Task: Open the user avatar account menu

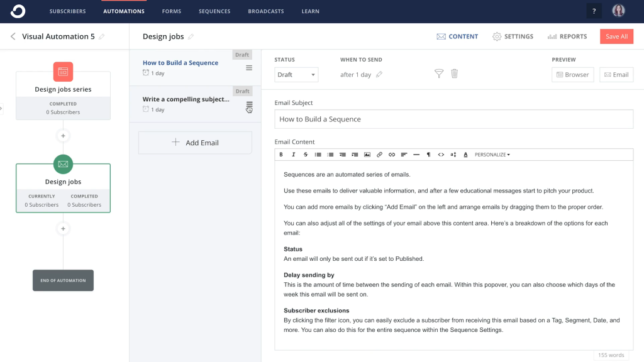Action: coord(618,11)
